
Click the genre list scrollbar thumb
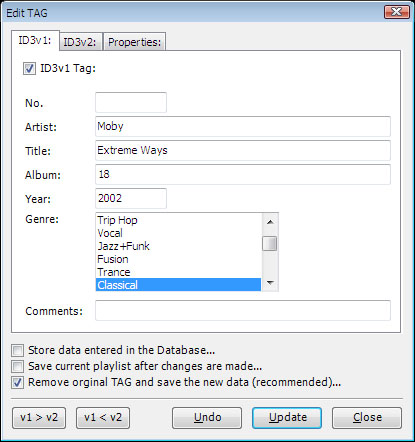(x=270, y=243)
